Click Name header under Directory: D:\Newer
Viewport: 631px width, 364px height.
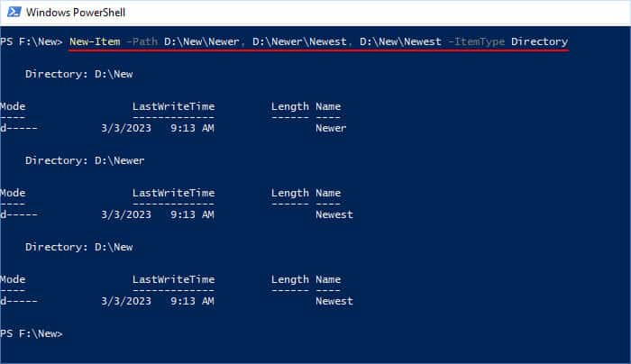(328, 193)
